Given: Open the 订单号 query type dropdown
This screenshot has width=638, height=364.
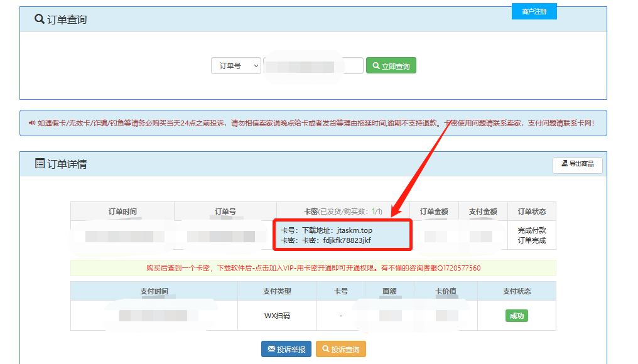Looking at the screenshot, I should [x=235, y=65].
